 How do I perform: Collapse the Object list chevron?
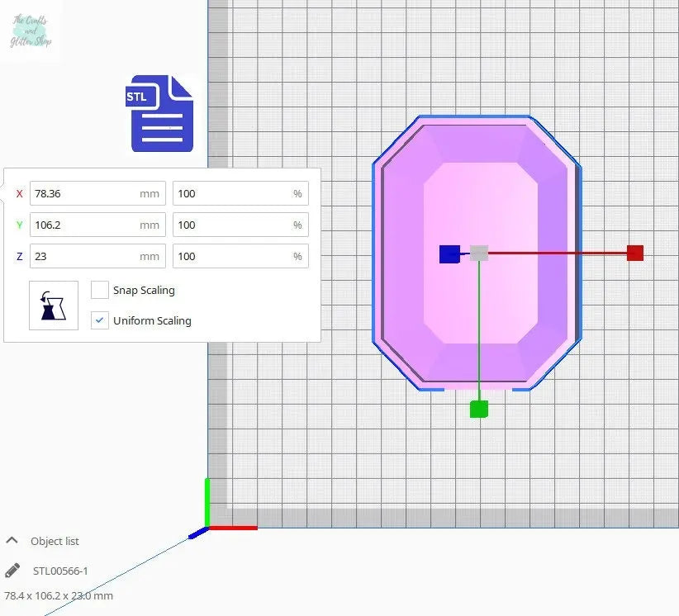[x=12, y=541]
